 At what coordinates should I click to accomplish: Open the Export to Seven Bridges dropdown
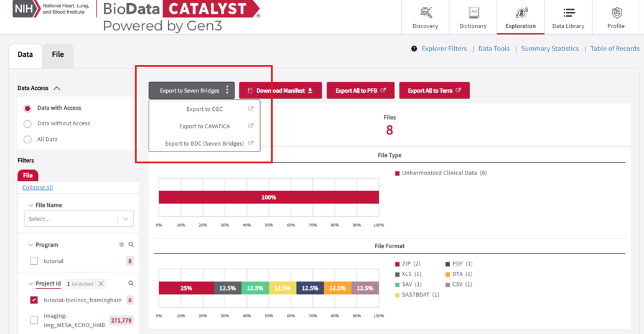pyautogui.click(x=192, y=90)
